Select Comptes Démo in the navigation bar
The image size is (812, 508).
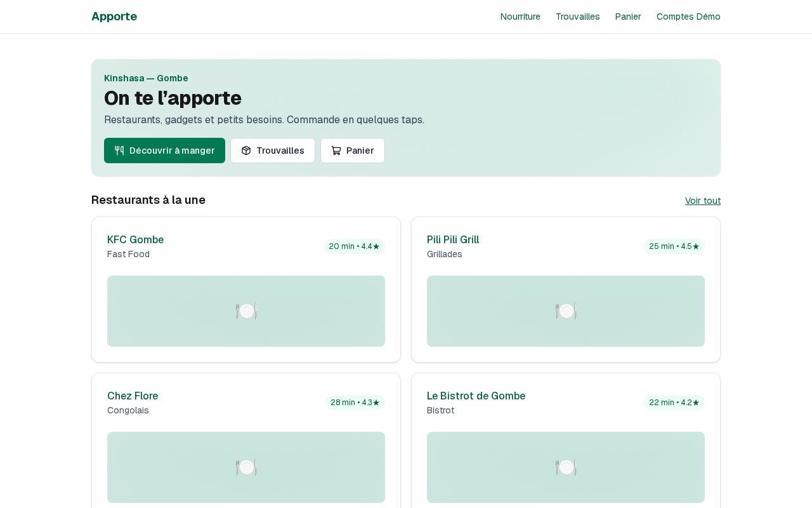688,17
